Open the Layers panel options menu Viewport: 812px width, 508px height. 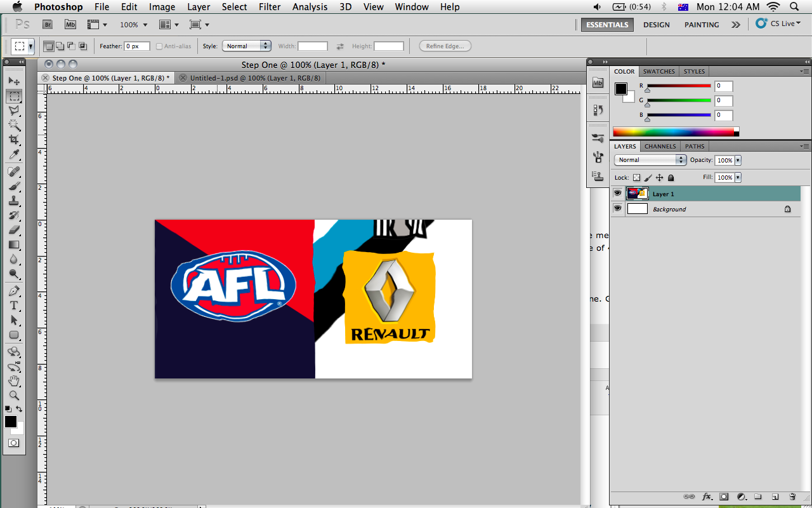tap(804, 146)
